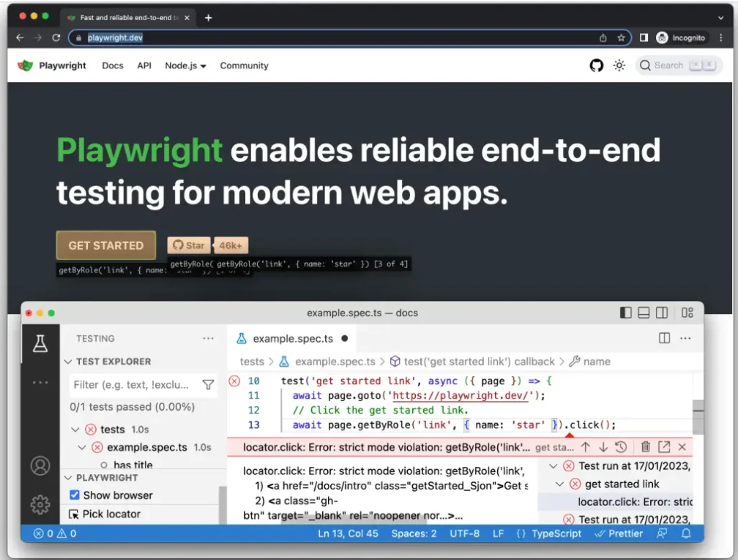The width and height of the screenshot is (738, 560).
Task: Open the Manage gear icon in activity bar
Action: pos(40,504)
